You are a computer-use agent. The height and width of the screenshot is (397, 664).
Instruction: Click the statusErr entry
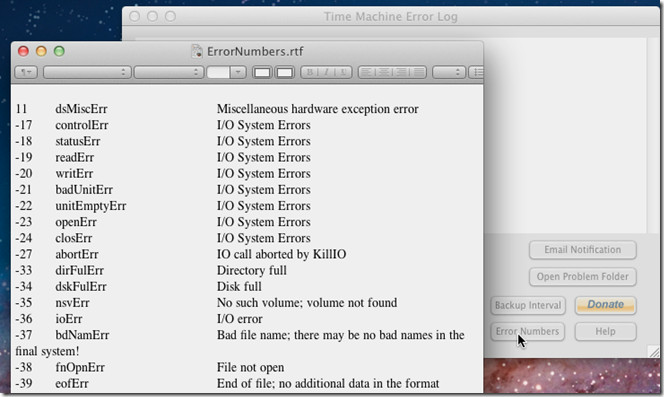click(x=78, y=141)
